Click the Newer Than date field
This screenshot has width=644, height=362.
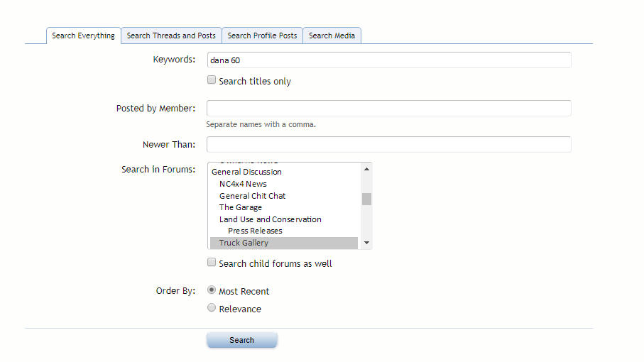(x=388, y=144)
